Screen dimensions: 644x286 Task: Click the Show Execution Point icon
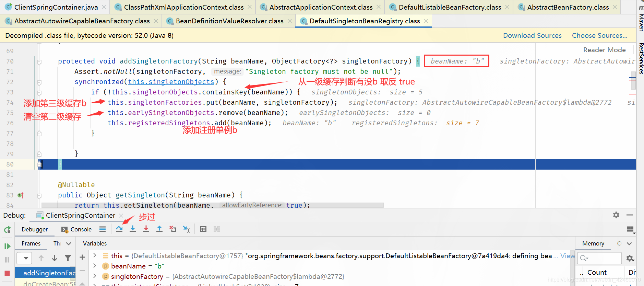point(103,229)
